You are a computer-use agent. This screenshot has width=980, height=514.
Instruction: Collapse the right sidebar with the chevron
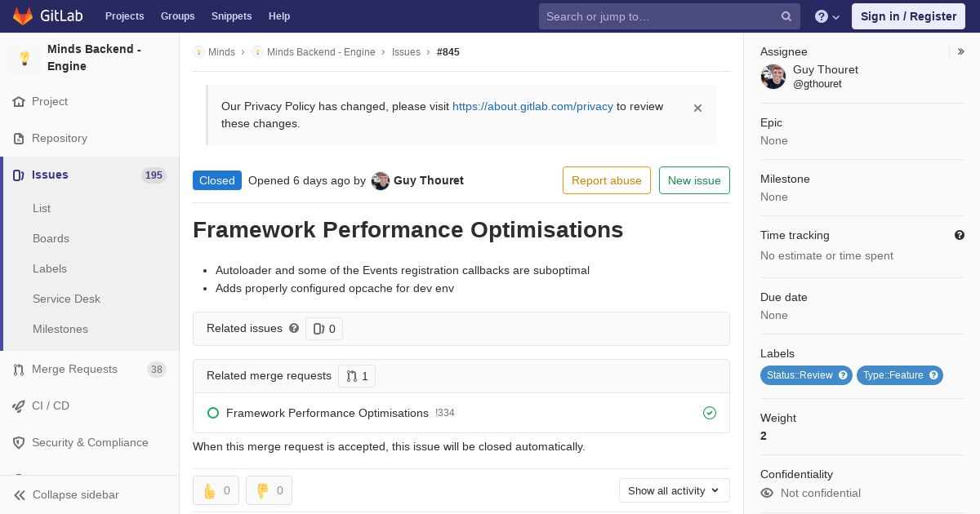(961, 51)
